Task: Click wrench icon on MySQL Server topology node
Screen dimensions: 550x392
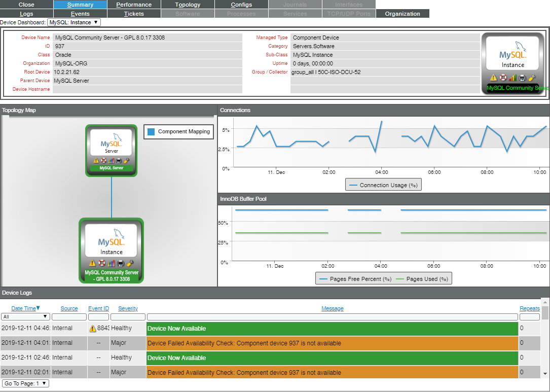Action: tap(127, 161)
